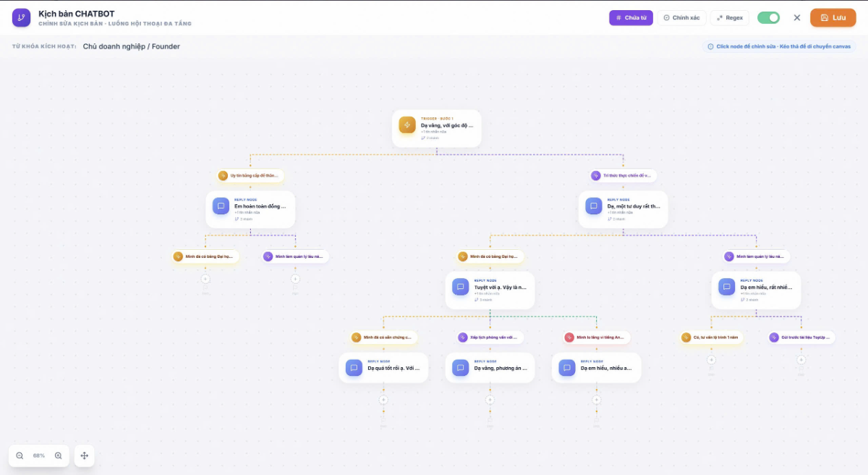Toggle the green script enable switch

pyautogui.click(x=768, y=17)
